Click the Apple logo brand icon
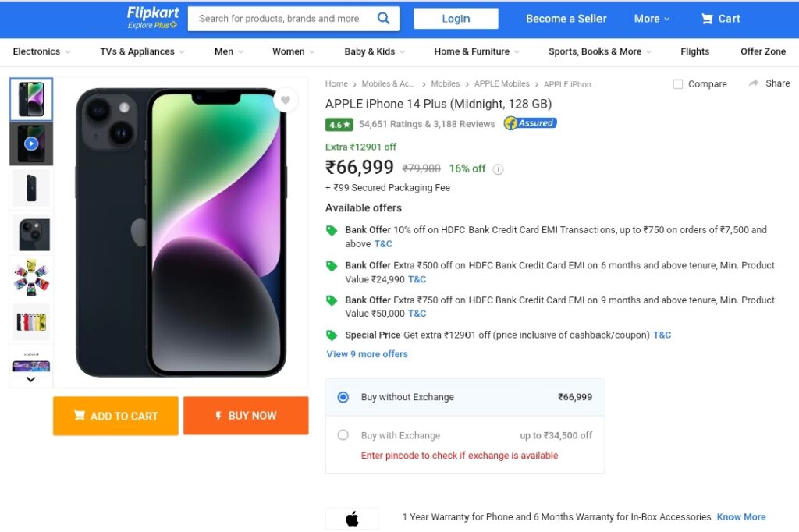799x532 pixels. [352, 519]
